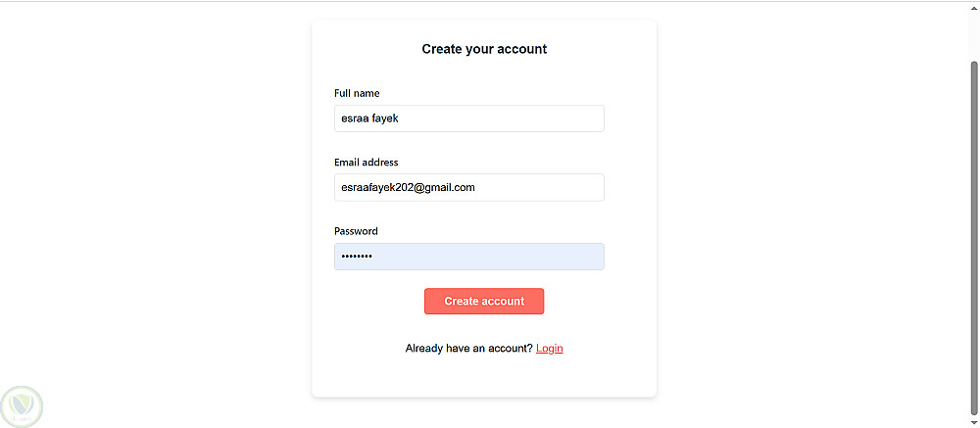The image size is (980, 428).
Task: Click the "Email address" field label
Action: tap(366, 163)
